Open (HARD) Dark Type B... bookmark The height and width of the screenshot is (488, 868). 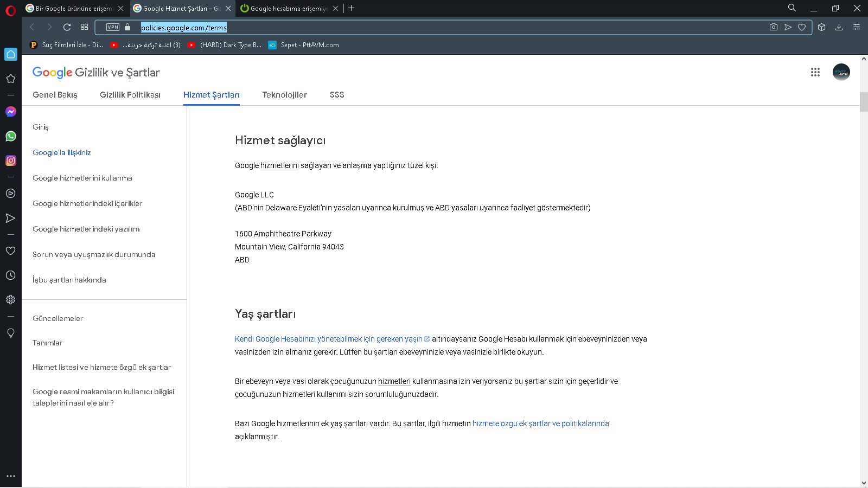click(x=225, y=45)
